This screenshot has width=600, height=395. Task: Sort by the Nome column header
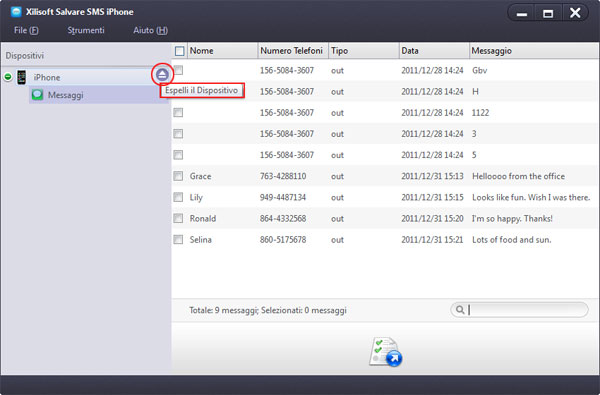click(222, 51)
